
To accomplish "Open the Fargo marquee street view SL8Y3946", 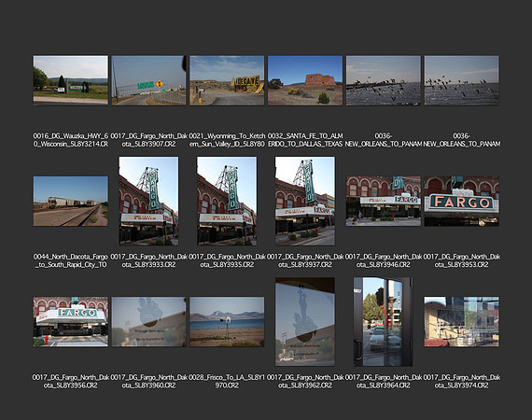I will coord(384,202).
